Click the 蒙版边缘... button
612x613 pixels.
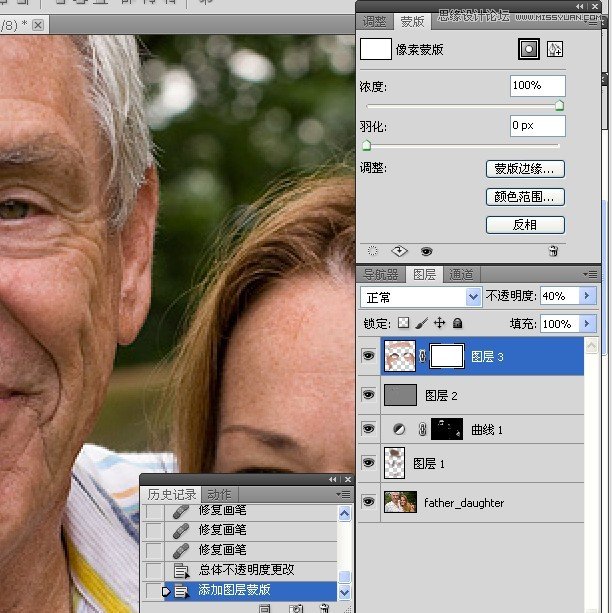525,169
